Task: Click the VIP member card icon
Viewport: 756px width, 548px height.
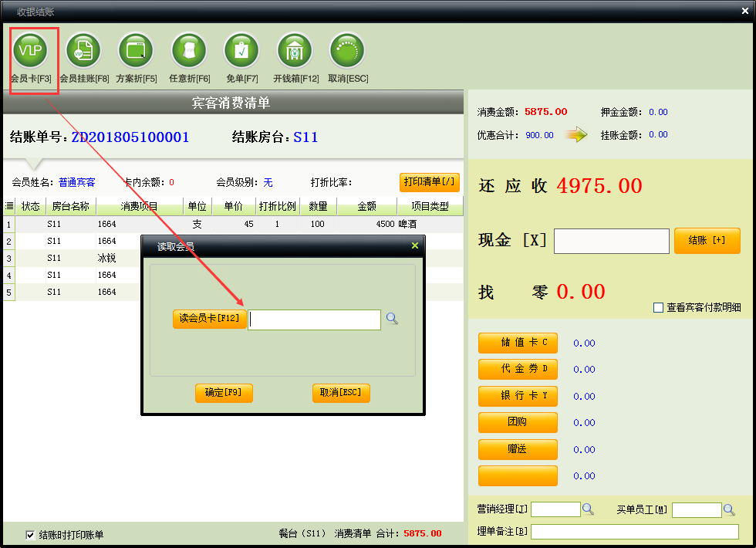Action: point(31,51)
